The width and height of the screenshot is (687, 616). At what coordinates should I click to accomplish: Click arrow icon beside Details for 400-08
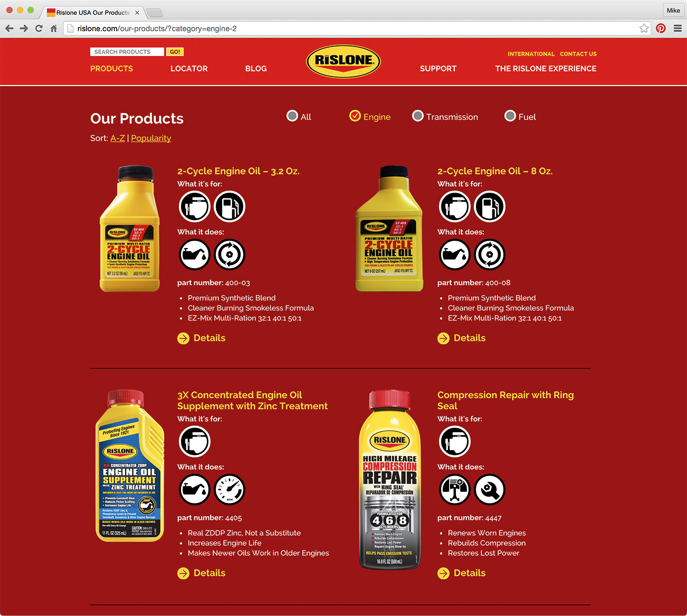tap(443, 338)
